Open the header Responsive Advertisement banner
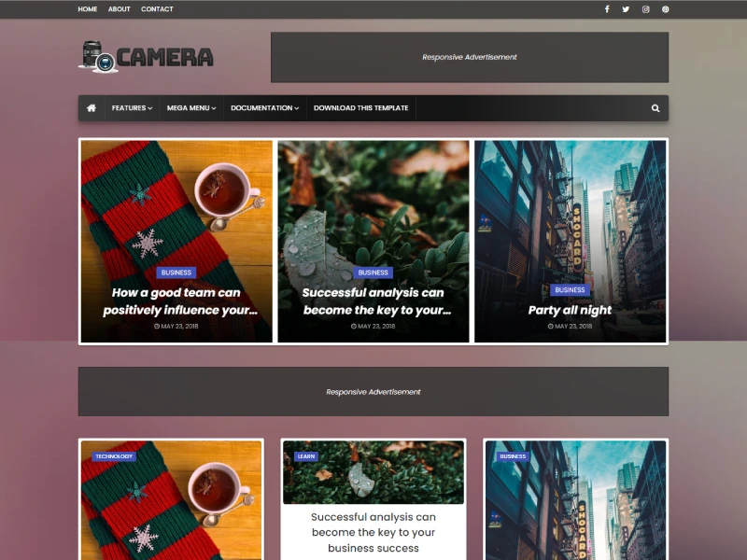The width and height of the screenshot is (747, 560). (x=470, y=57)
